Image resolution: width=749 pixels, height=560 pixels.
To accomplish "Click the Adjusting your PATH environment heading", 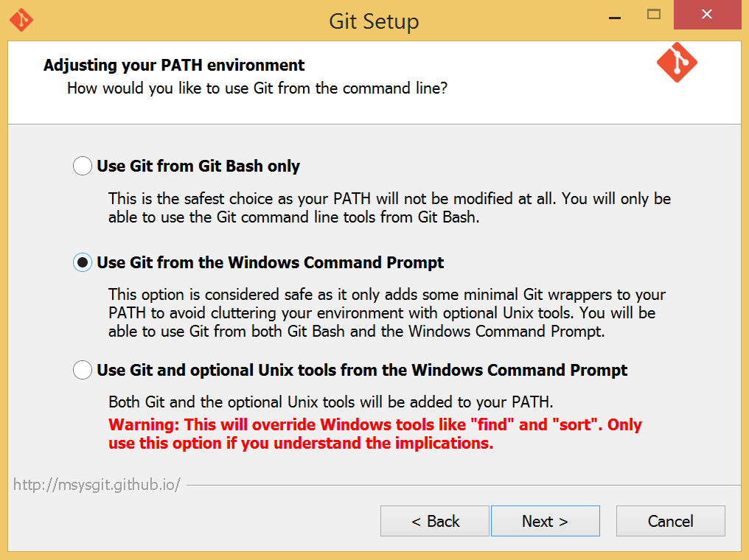I will [174, 65].
